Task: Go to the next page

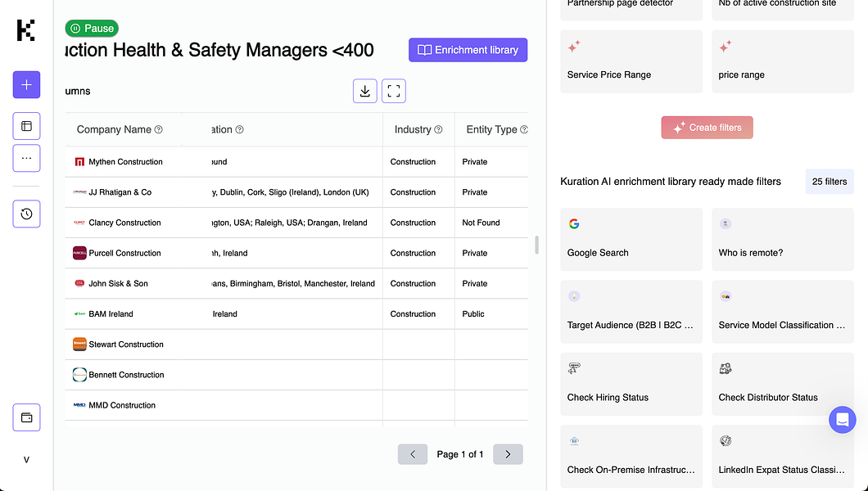Action: [509, 454]
